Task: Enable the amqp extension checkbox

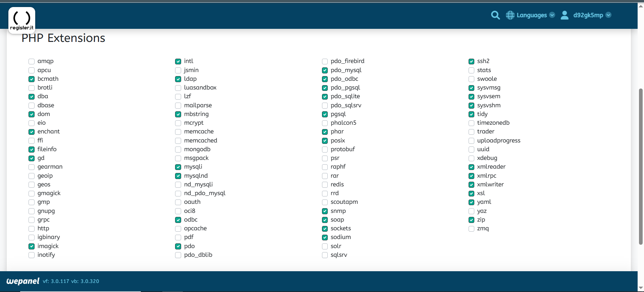Action: [32, 61]
